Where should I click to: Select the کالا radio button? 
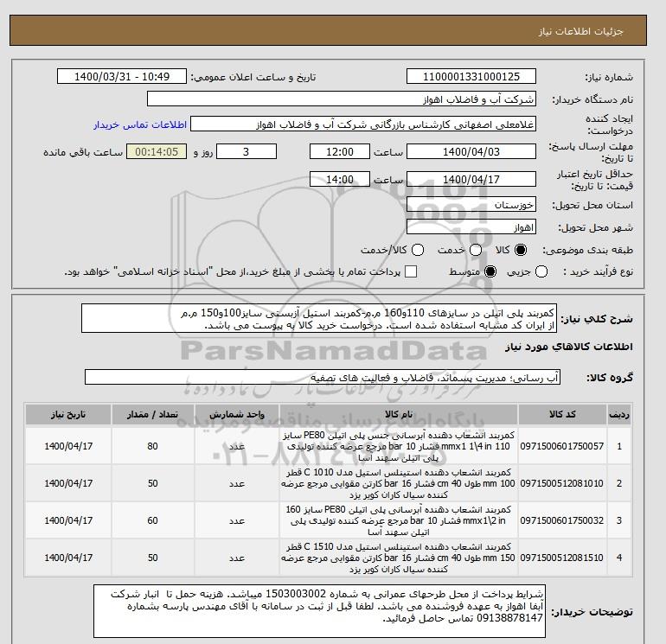pos(521,250)
